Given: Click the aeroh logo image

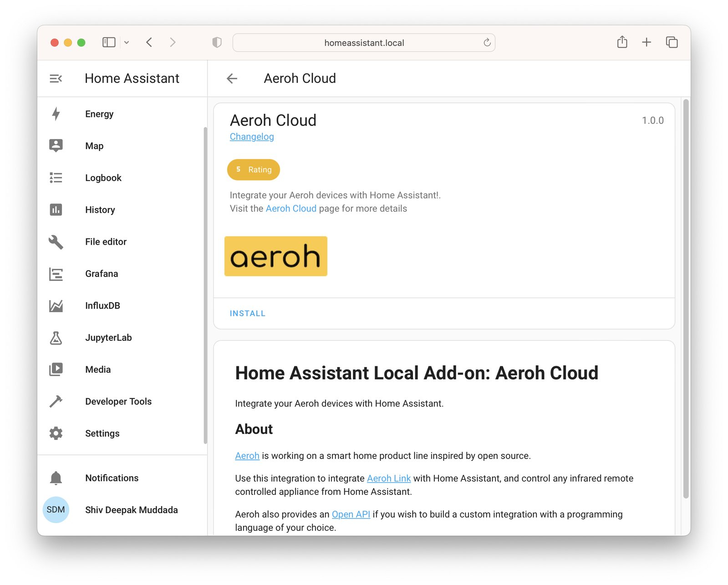Looking at the screenshot, I should 276,256.
